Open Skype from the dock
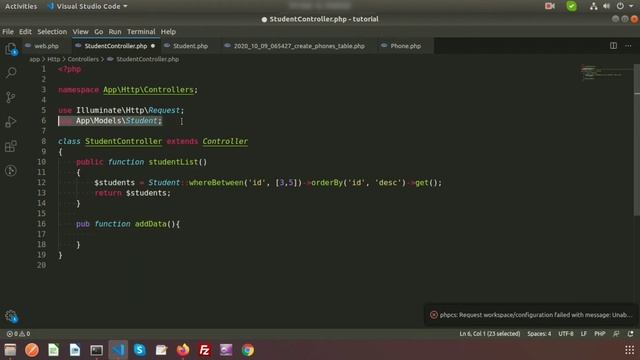Screen dimensions: 640x360 (x=140, y=350)
